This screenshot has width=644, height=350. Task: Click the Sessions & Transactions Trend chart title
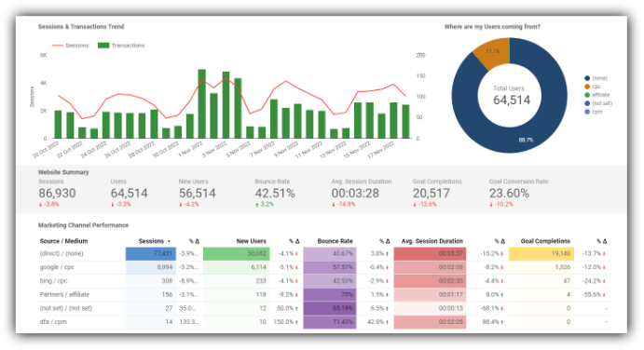pyautogui.click(x=81, y=27)
